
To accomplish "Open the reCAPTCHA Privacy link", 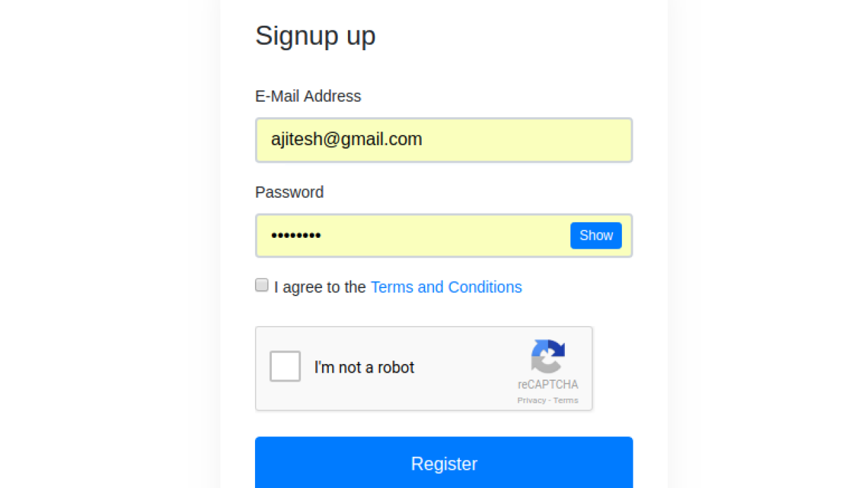I will 532,401.
